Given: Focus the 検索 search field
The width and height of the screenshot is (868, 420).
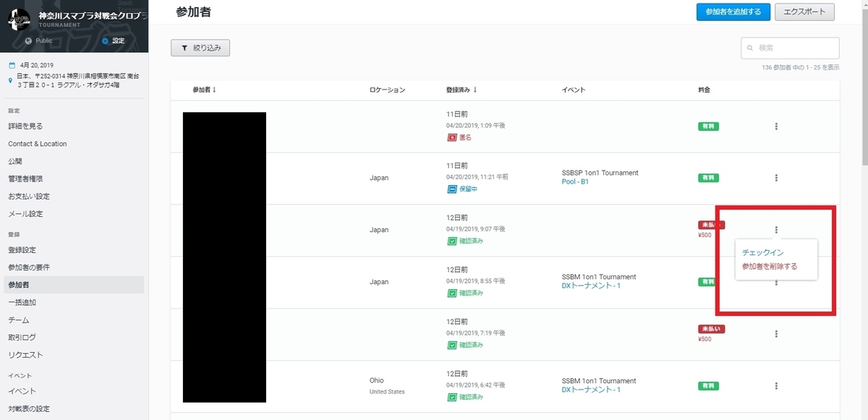Looking at the screenshot, I should coord(790,48).
